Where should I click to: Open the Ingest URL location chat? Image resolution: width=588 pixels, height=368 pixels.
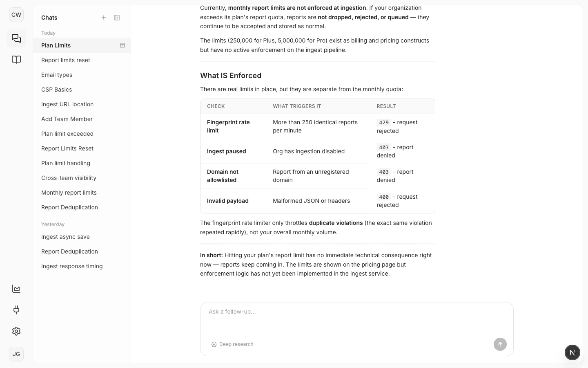point(67,104)
